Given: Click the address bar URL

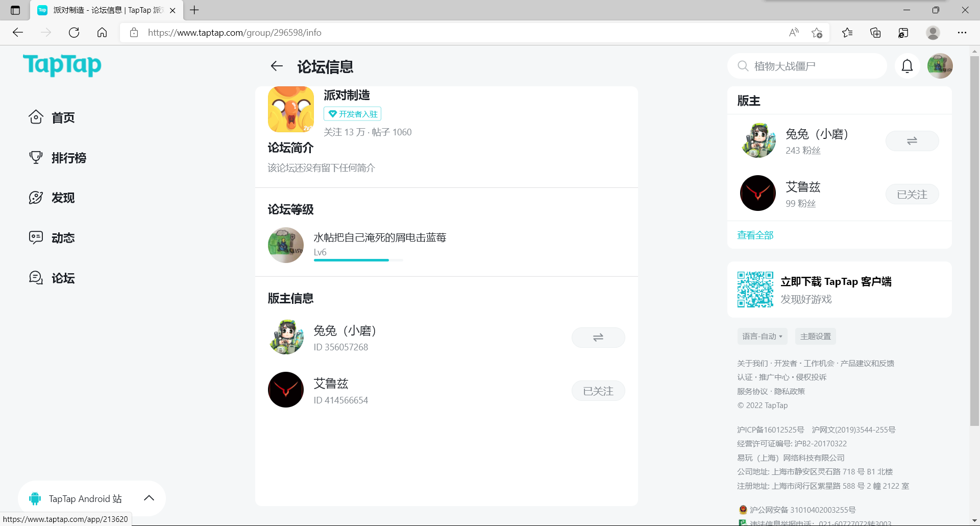Looking at the screenshot, I should [x=235, y=33].
